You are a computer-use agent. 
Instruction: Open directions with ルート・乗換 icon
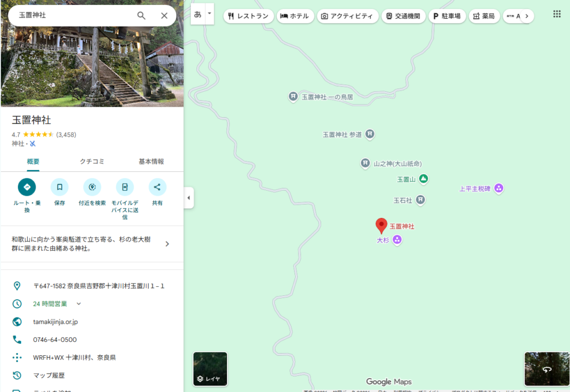[x=27, y=187]
